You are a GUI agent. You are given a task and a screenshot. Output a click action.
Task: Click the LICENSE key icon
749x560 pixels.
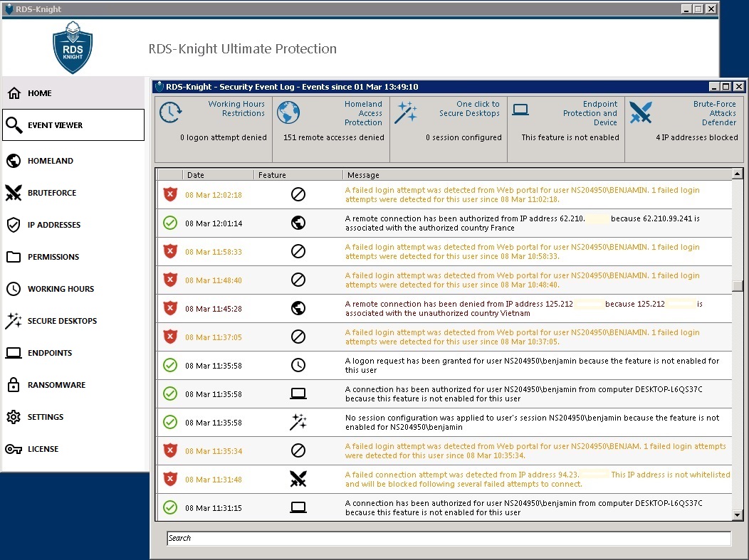14,449
